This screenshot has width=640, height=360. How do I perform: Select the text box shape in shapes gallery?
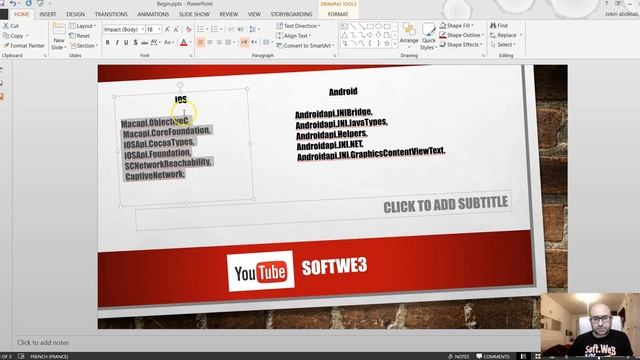point(344,26)
